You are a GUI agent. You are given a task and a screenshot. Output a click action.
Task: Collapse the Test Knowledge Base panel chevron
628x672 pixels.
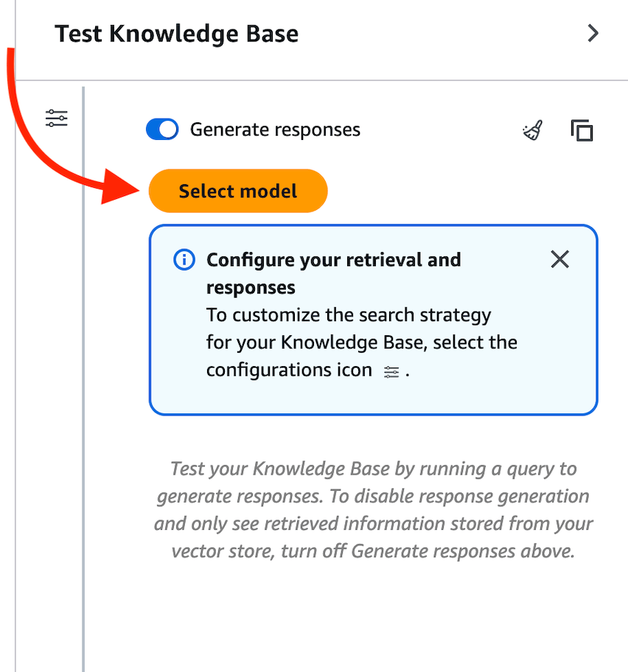[x=593, y=34]
